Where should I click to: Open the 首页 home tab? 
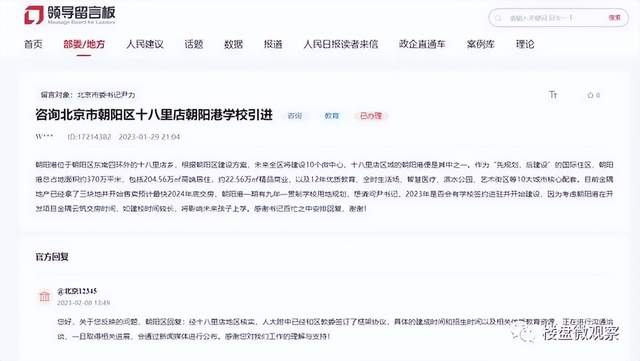click(x=33, y=44)
